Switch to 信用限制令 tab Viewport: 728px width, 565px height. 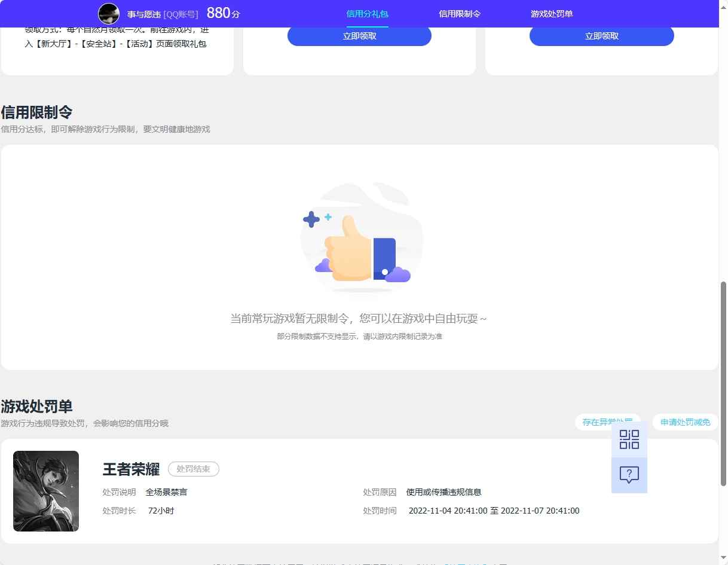click(x=460, y=14)
